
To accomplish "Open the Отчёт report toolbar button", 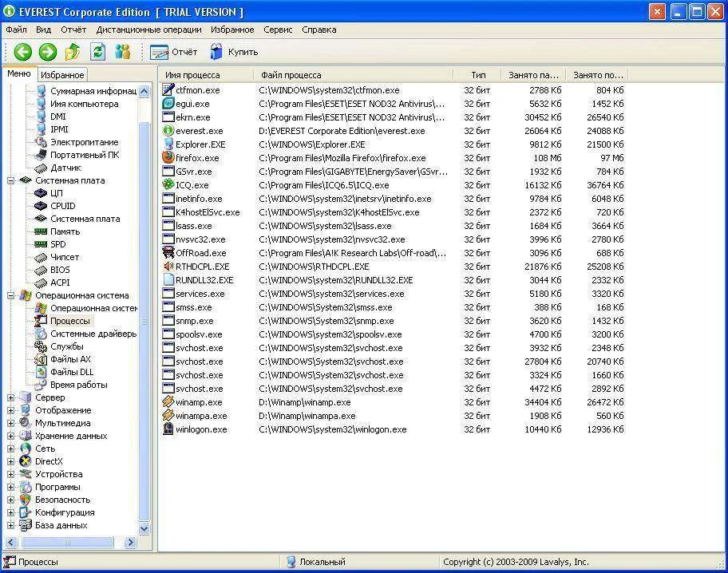I will pos(174,52).
